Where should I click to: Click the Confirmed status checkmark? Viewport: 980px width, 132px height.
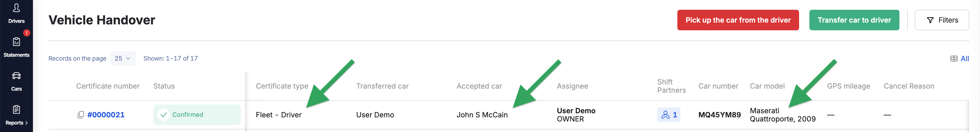(x=164, y=115)
